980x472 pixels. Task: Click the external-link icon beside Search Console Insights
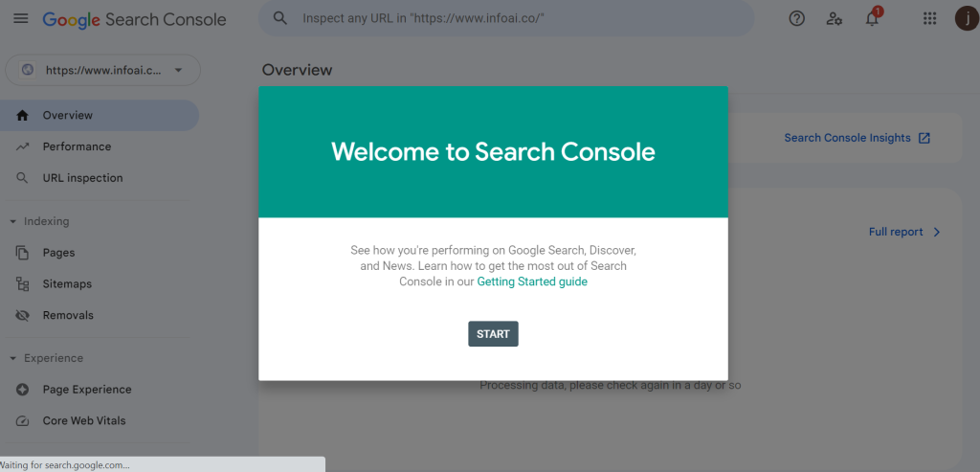(x=924, y=138)
